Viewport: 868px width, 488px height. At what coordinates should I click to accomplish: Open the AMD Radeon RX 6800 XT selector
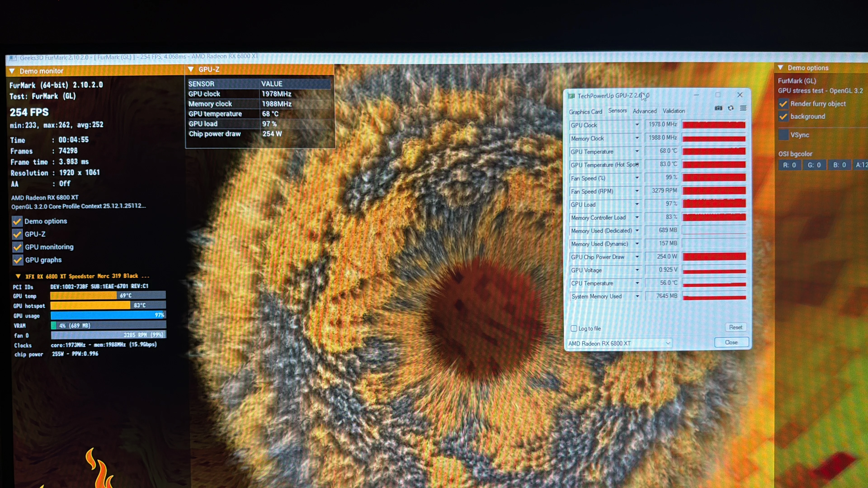[619, 343]
